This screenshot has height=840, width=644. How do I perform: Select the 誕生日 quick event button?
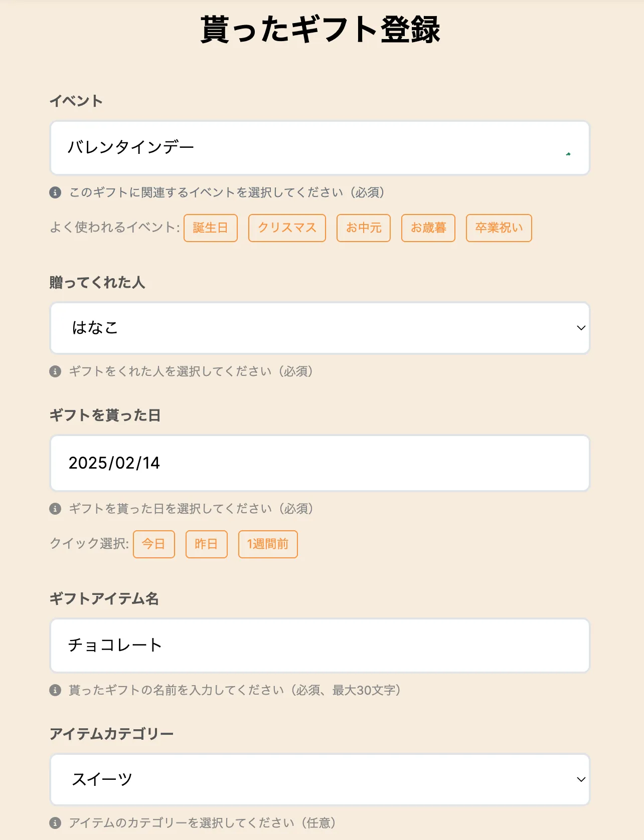tap(211, 228)
